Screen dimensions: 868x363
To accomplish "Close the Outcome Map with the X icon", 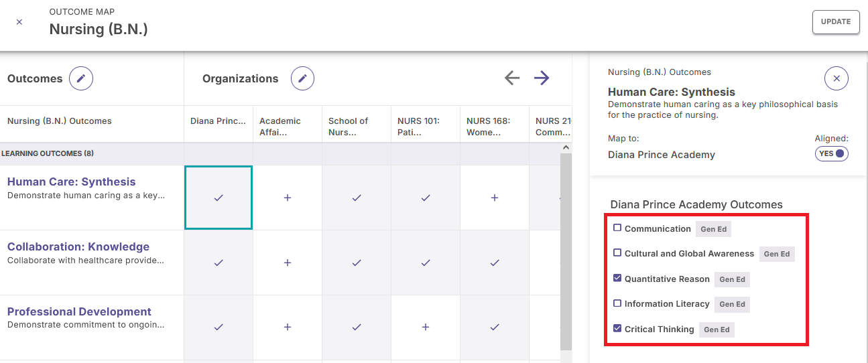I will click(x=19, y=22).
